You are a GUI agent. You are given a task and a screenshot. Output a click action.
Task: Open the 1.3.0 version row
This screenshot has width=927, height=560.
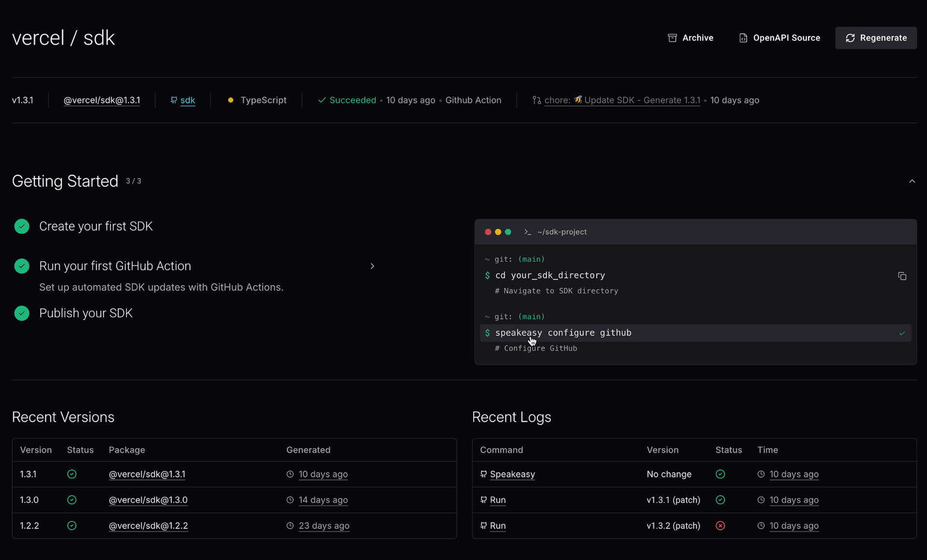29,500
